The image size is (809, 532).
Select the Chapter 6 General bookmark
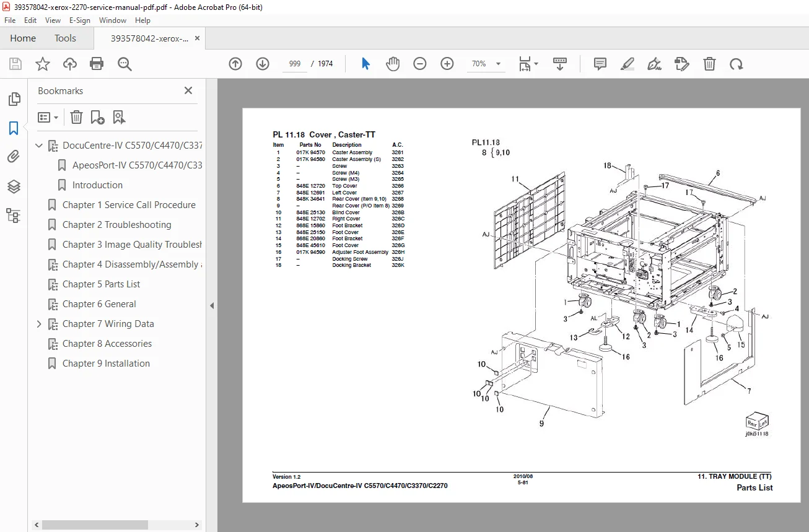(x=99, y=304)
